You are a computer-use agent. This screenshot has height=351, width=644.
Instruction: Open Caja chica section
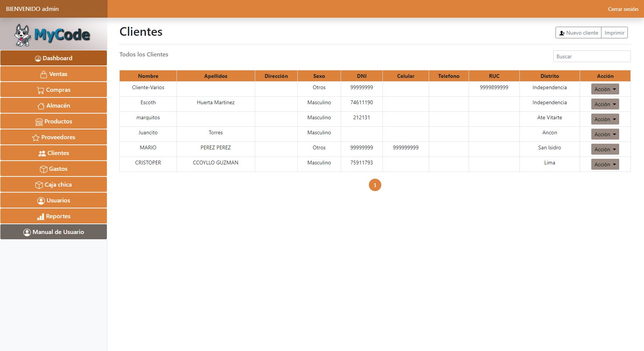click(53, 185)
